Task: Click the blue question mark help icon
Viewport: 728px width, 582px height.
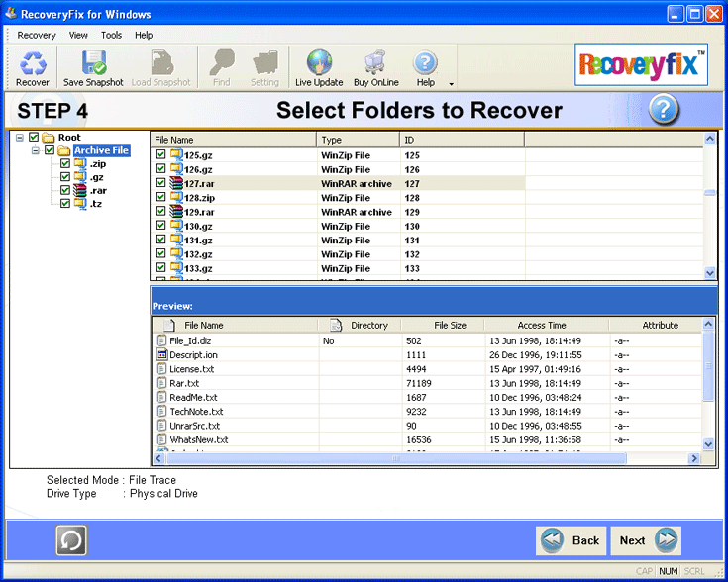Action: click(x=665, y=110)
